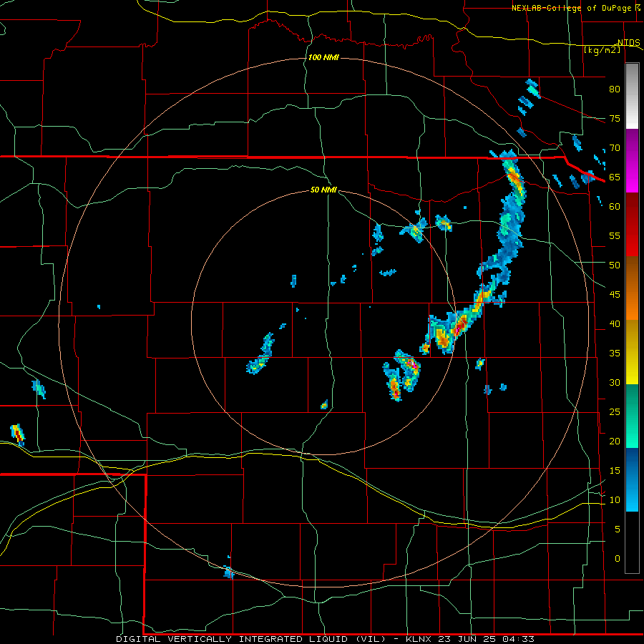Click the 80 value on the VIL scale
The width and height of the screenshot is (644, 644).
coord(615,89)
